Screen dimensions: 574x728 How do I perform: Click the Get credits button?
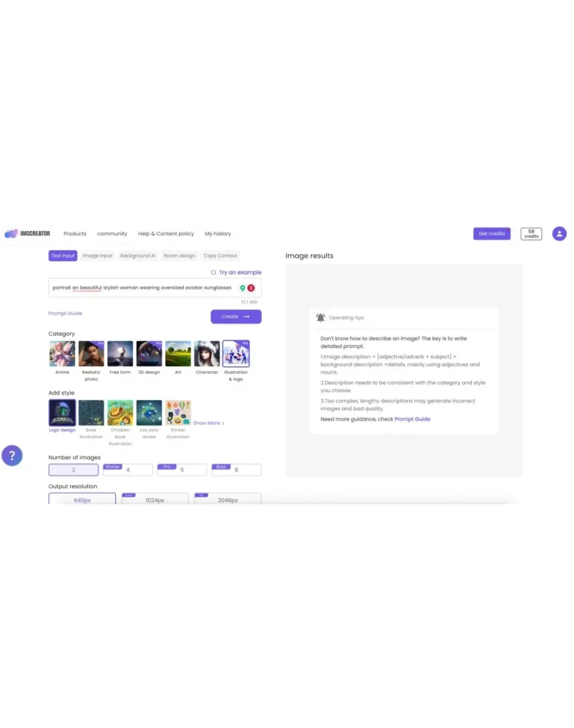point(492,234)
